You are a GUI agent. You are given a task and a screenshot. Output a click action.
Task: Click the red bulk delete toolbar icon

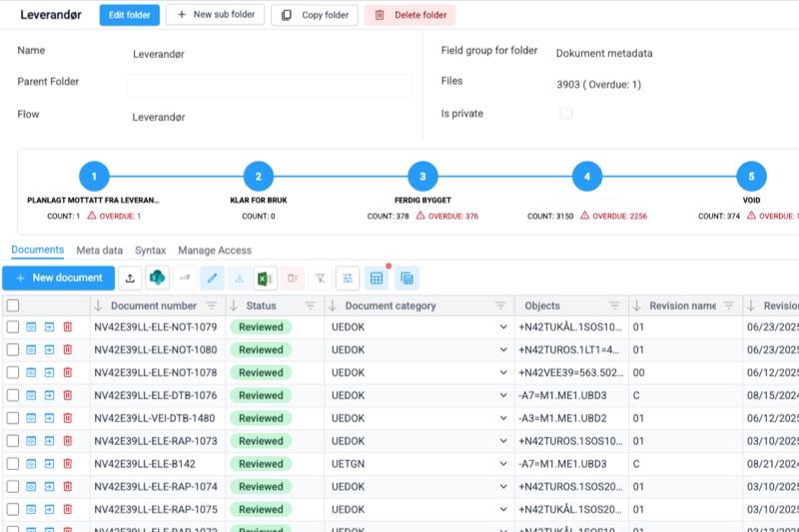pos(293,277)
